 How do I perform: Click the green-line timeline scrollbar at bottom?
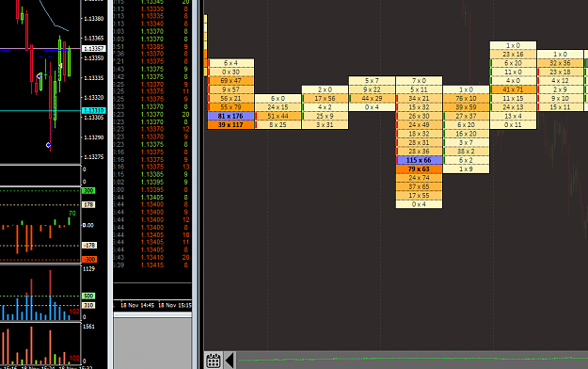pos(412,360)
